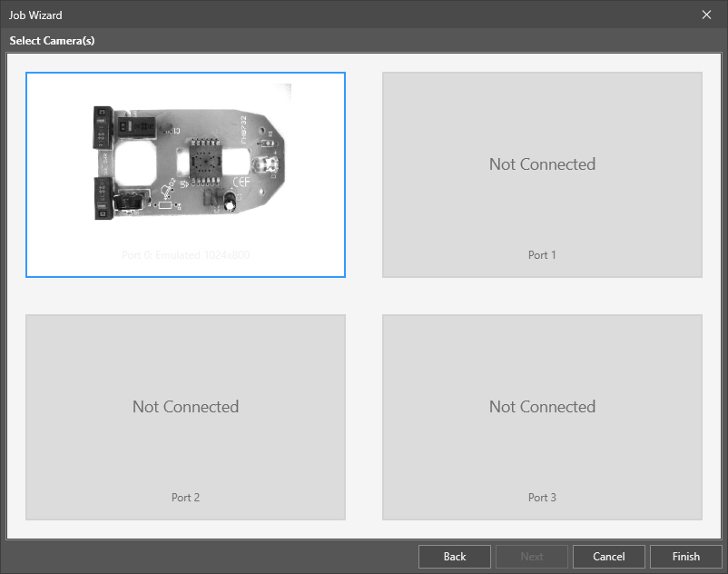The height and width of the screenshot is (574, 728).
Task: Click the 'Not Connected' text in Port 3
Action: (542, 407)
